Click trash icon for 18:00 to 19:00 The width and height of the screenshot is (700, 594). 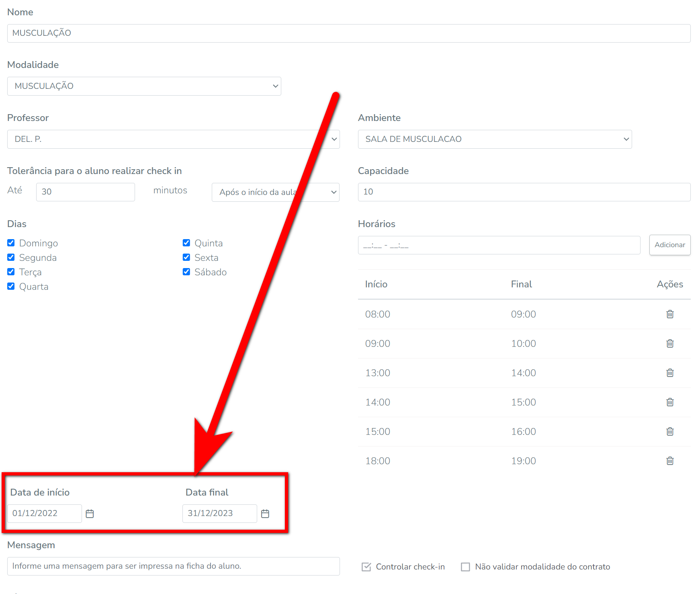670,461
